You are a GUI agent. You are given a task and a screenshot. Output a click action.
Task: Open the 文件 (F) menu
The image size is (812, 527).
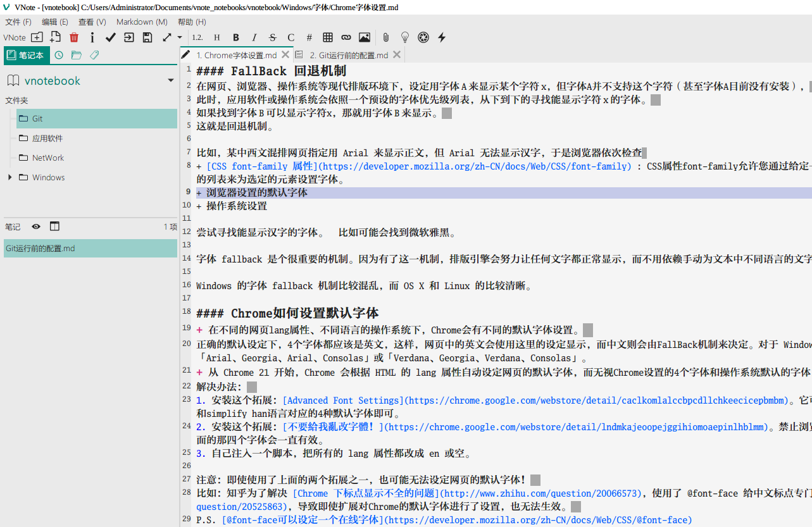click(18, 22)
